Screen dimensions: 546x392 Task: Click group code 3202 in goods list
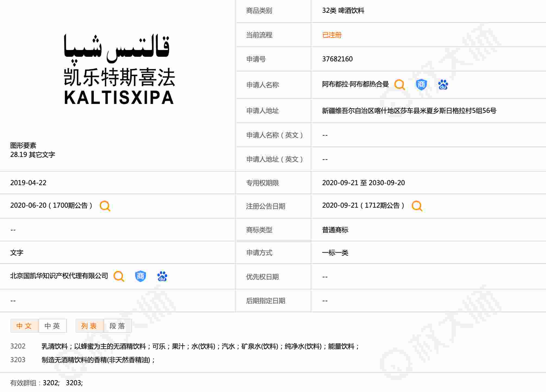[18, 346]
